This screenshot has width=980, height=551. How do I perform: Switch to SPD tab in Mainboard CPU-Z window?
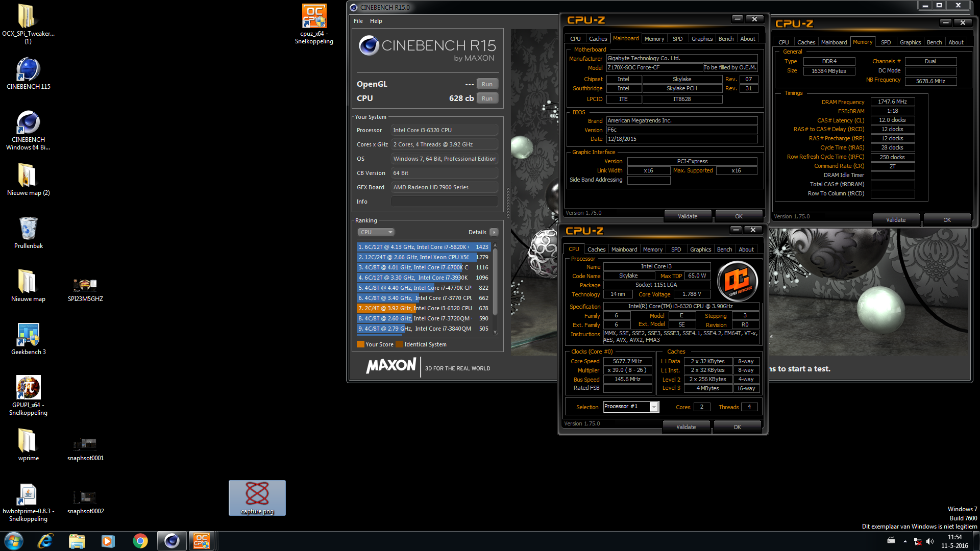[x=677, y=39]
